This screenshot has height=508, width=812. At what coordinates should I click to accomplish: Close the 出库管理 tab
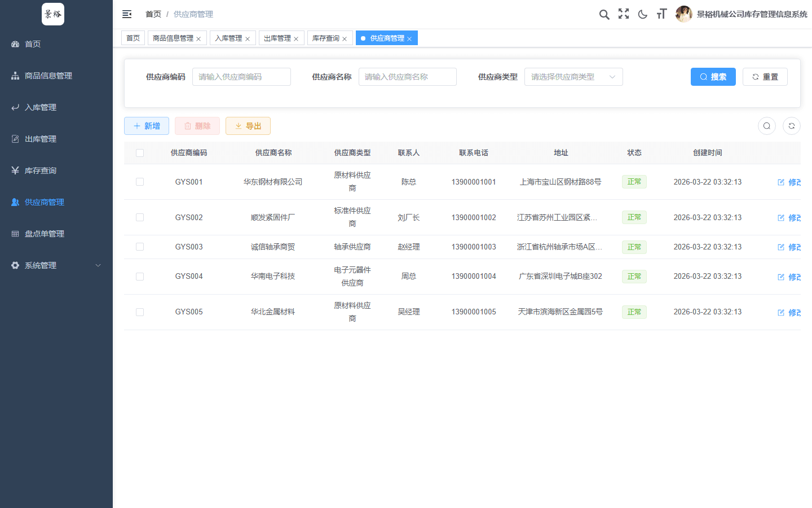pyautogui.click(x=296, y=39)
